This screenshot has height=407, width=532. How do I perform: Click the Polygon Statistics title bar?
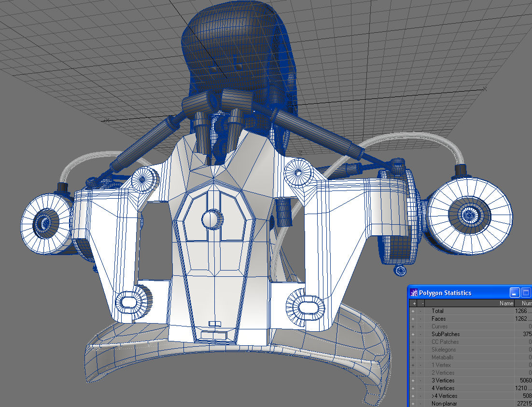coord(463,293)
